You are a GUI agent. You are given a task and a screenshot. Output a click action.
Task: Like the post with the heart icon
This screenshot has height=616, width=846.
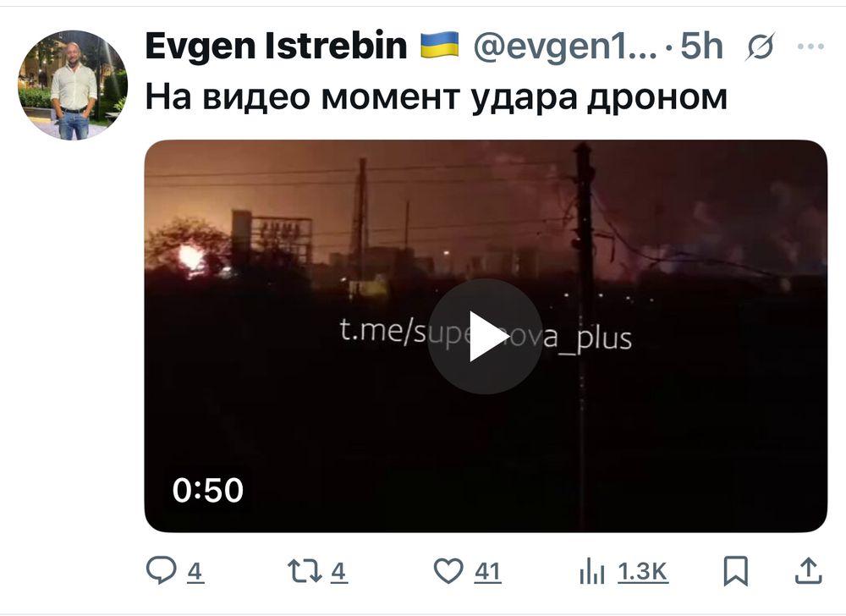[x=448, y=570]
